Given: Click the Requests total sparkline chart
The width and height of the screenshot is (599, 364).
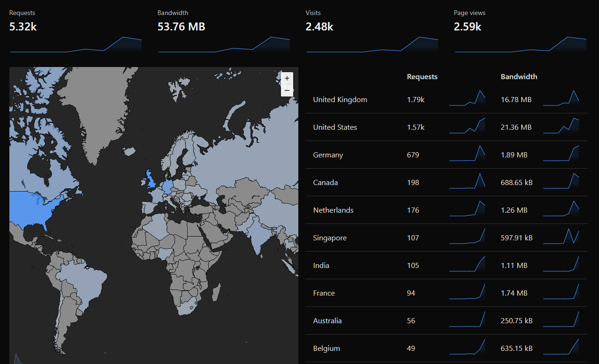Looking at the screenshot, I should point(76,44).
